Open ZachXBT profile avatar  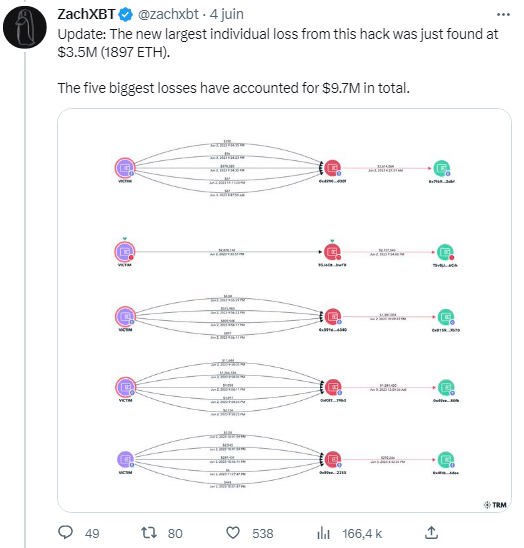tap(25, 27)
